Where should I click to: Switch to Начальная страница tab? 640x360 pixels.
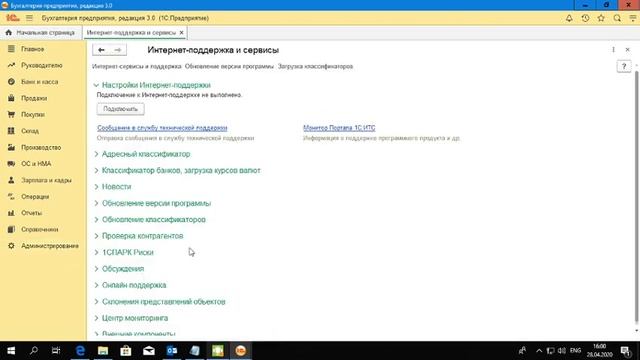tap(40, 32)
